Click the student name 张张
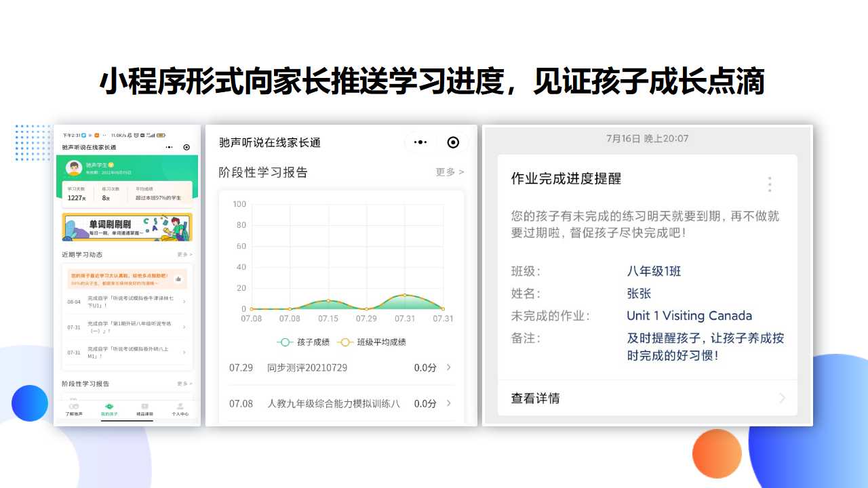The width and height of the screenshot is (868, 488). (639, 293)
